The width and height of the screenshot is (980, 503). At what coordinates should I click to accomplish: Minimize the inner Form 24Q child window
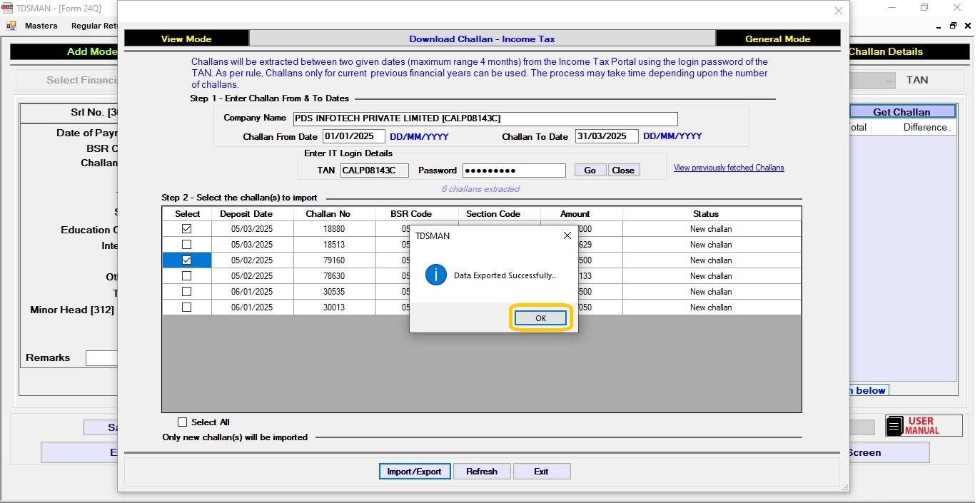point(939,26)
